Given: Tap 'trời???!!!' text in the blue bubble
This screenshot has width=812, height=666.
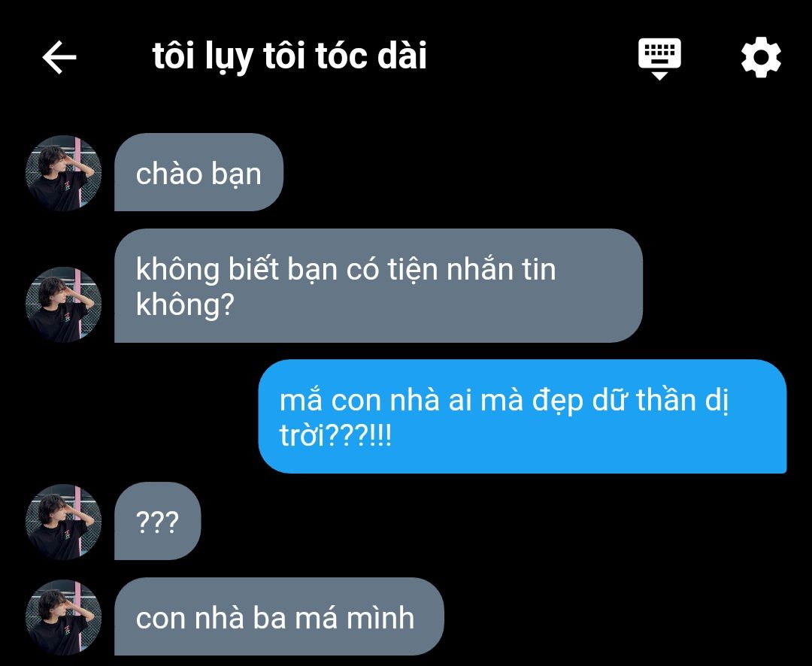Looking at the screenshot, I should click(335, 435).
